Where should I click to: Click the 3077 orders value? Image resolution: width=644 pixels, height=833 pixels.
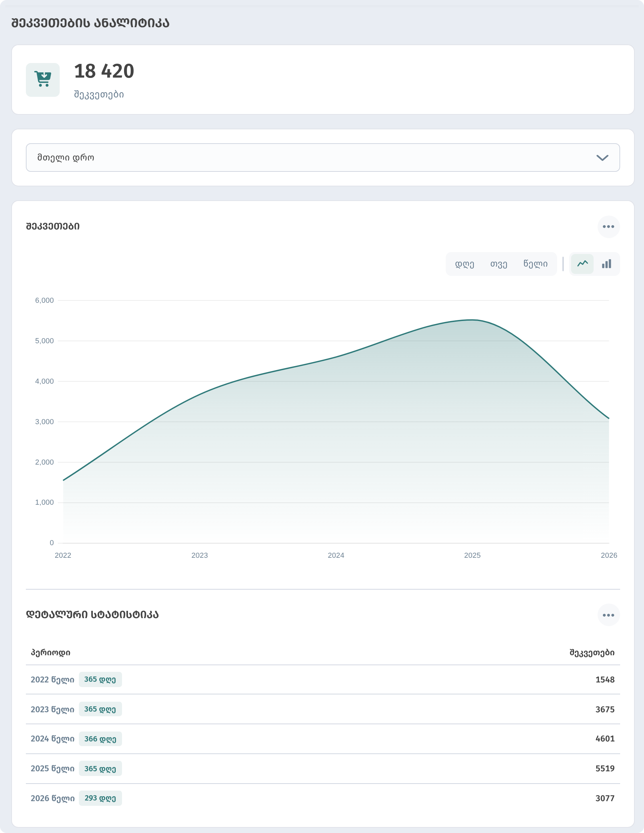pyautogui.click(x=605, y=798)
